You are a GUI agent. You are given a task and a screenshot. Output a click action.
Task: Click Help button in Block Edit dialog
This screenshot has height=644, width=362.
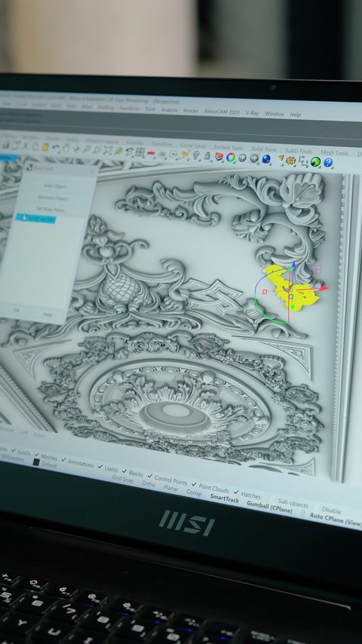[48, 314]
